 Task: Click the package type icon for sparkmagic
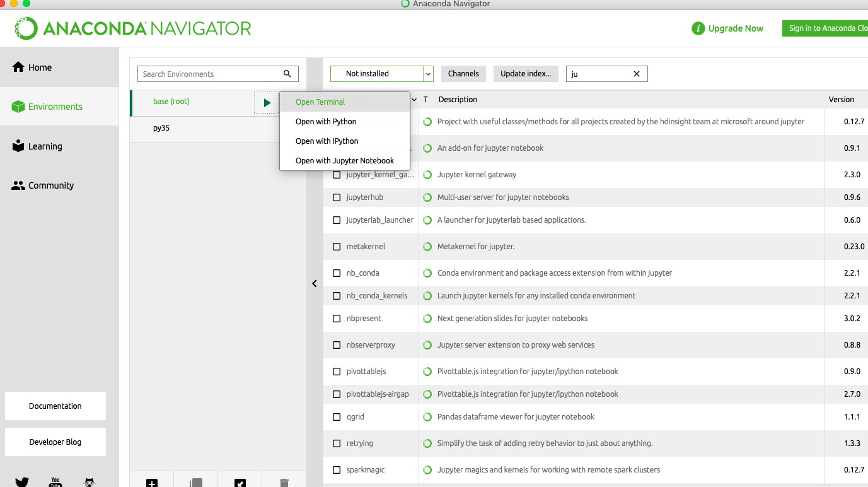(x=427, y=470)
